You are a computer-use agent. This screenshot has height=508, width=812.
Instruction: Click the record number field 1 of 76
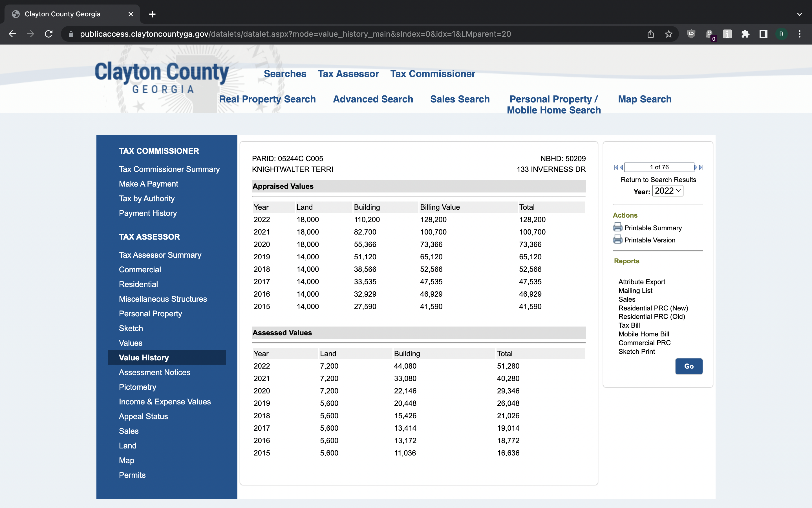(x=659, y=167)
